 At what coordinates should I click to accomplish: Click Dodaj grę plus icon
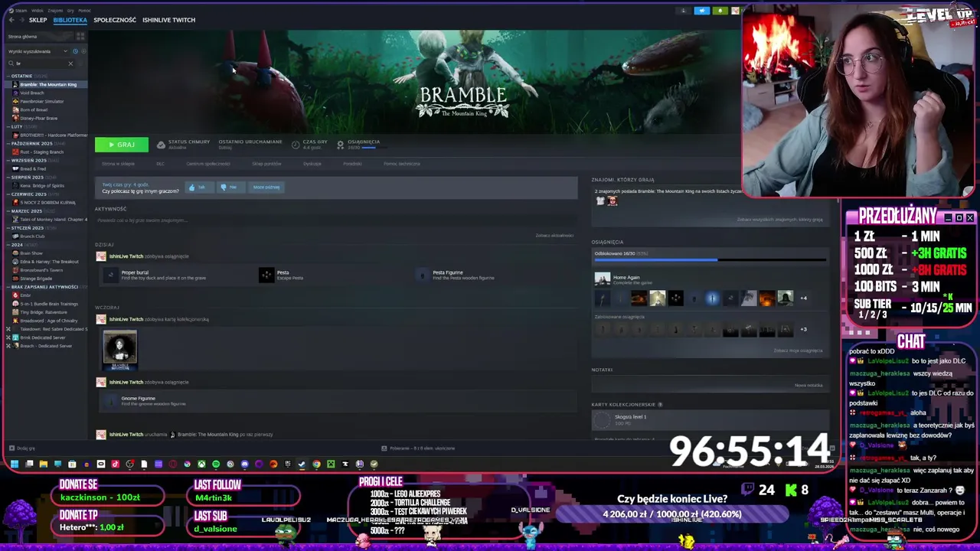11,448
